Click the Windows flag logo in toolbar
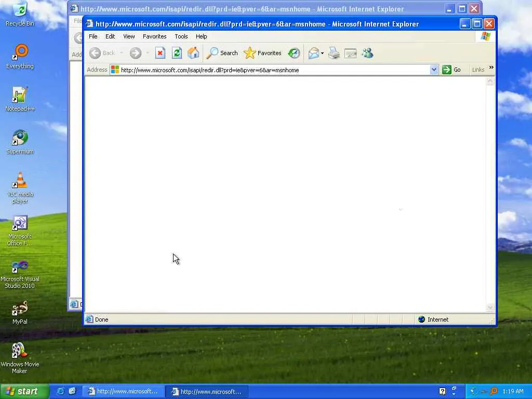The image size is (532, 399). (x=486, y=36)
